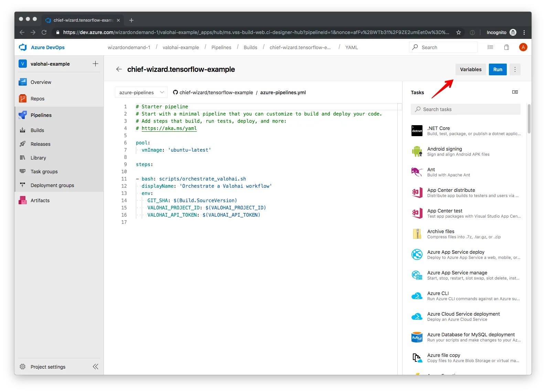Open the azure-pipelines branch dropdown

(x=141, y=92)
